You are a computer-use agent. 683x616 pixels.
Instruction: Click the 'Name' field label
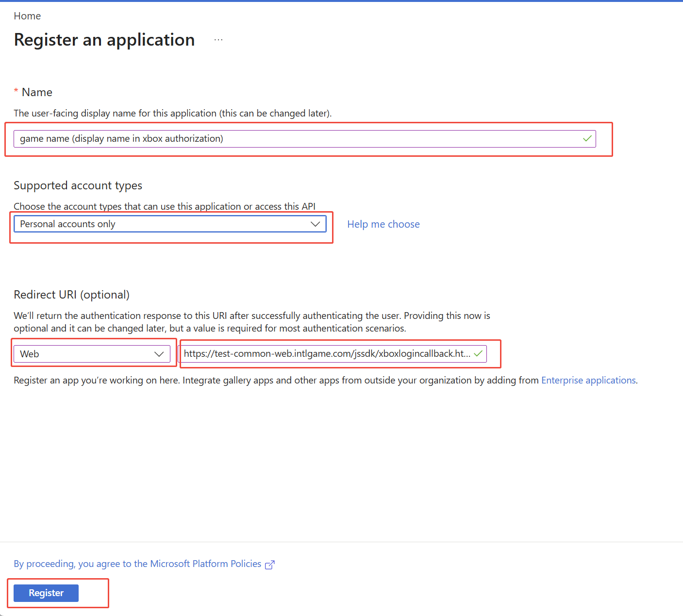[x=37, y=92]
